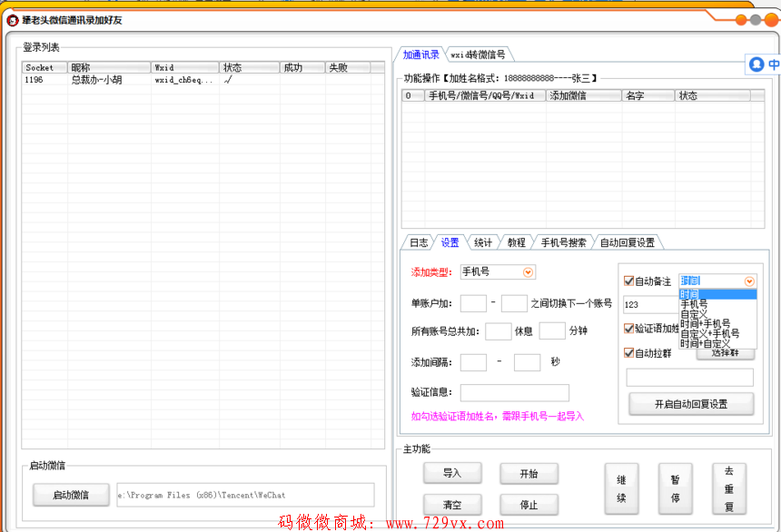Click the 停止 button

529,505
